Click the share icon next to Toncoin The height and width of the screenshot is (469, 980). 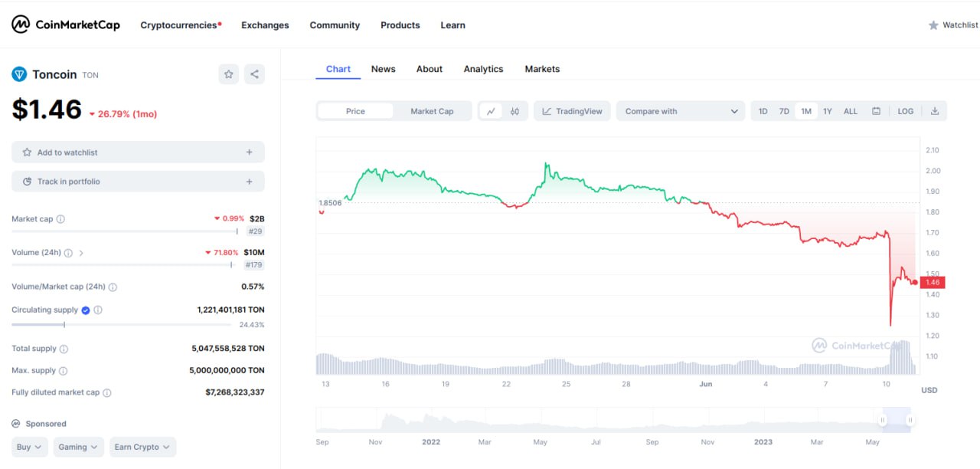pyautogui.click(x=254, y=74)
